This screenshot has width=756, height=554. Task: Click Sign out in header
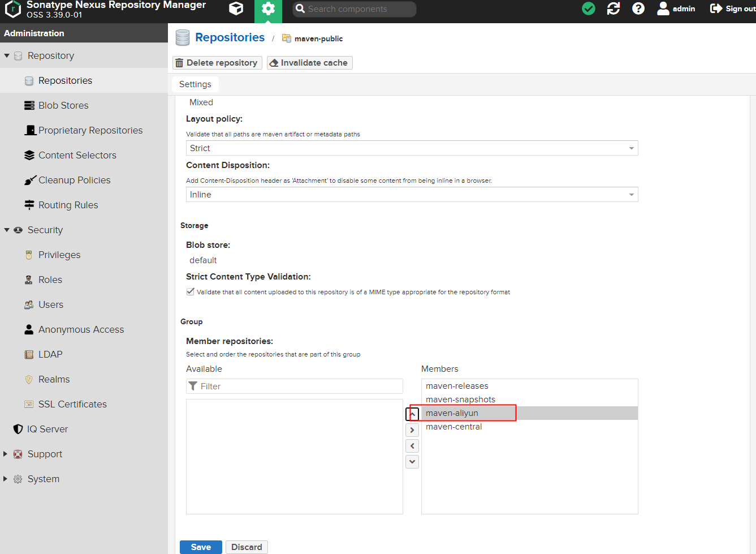pos(732,8)
